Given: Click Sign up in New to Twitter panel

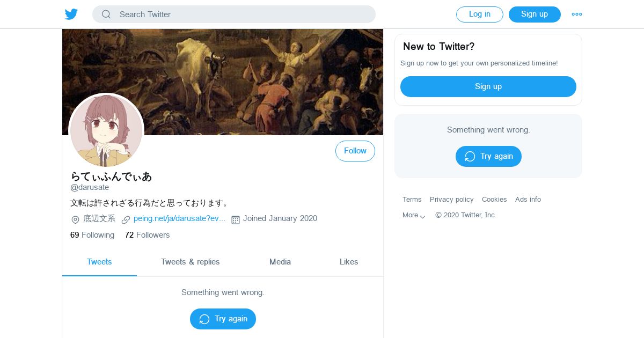Looking at the screenshot, I should tap(488, 86).
